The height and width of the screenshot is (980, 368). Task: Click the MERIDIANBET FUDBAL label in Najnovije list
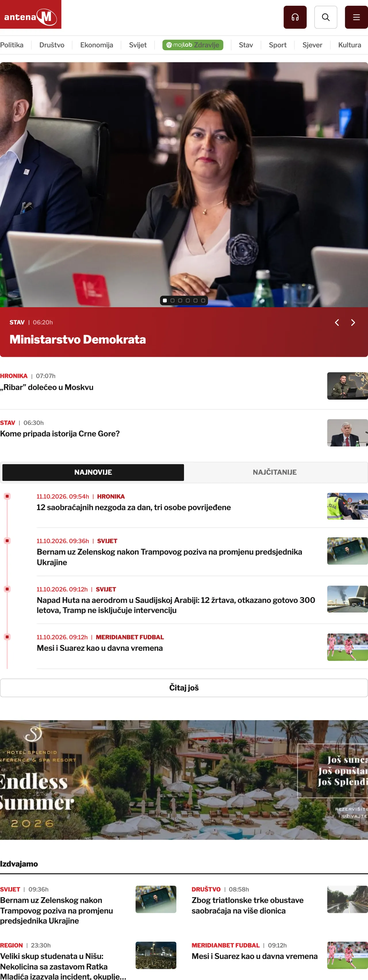pyautogui.click(x=130, y=637)
